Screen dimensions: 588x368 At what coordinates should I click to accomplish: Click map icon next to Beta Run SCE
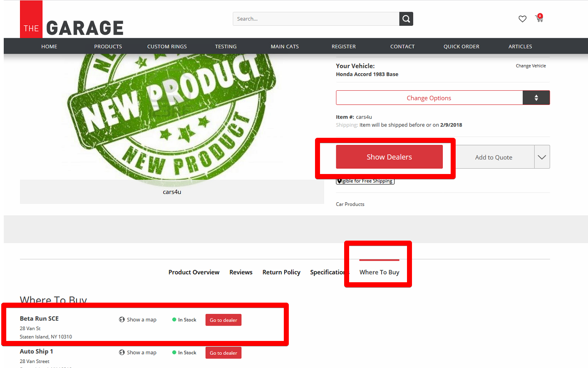[122, 320]
